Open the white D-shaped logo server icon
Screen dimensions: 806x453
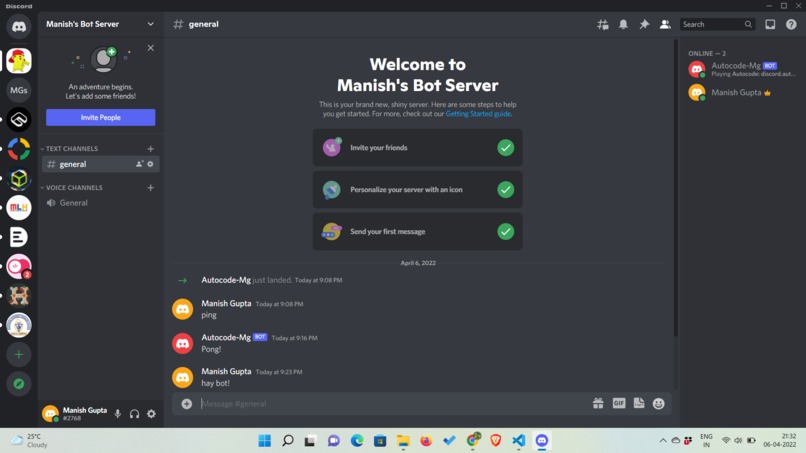(x=19, y=237)
